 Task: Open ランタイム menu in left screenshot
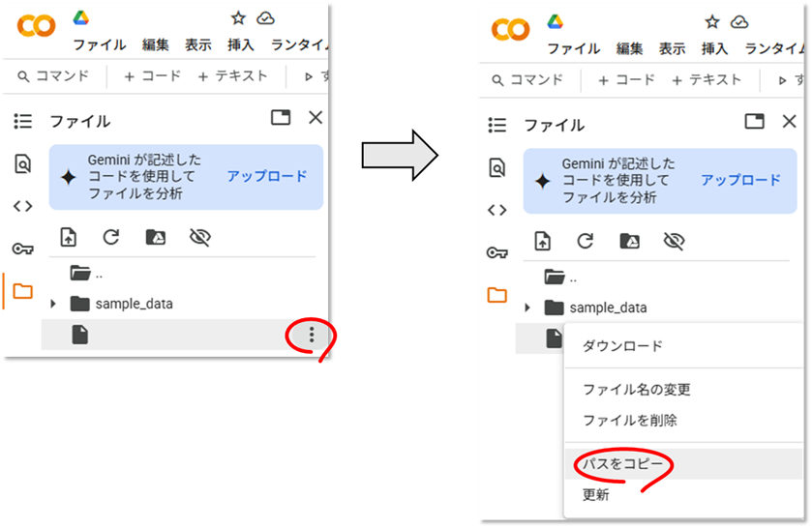[299, 44]
